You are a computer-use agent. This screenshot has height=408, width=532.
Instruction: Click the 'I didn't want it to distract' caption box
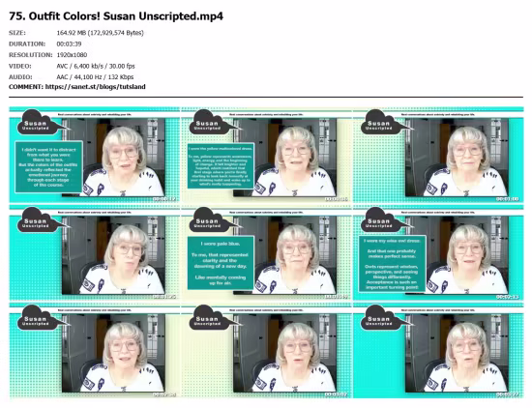49,167
